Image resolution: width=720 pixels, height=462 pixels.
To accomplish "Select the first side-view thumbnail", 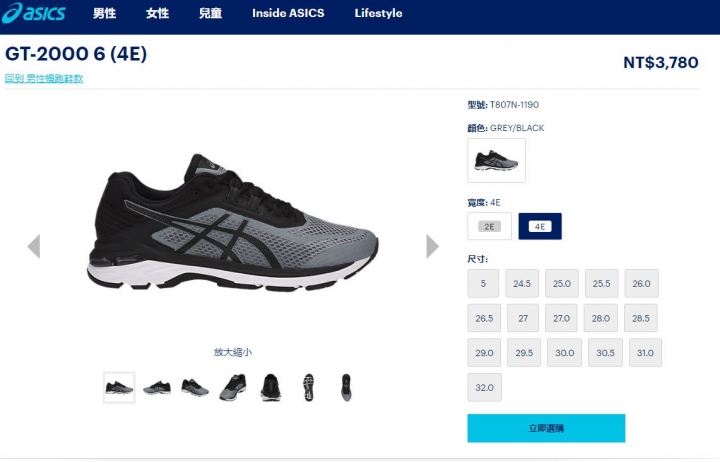I will coord(119,388).
